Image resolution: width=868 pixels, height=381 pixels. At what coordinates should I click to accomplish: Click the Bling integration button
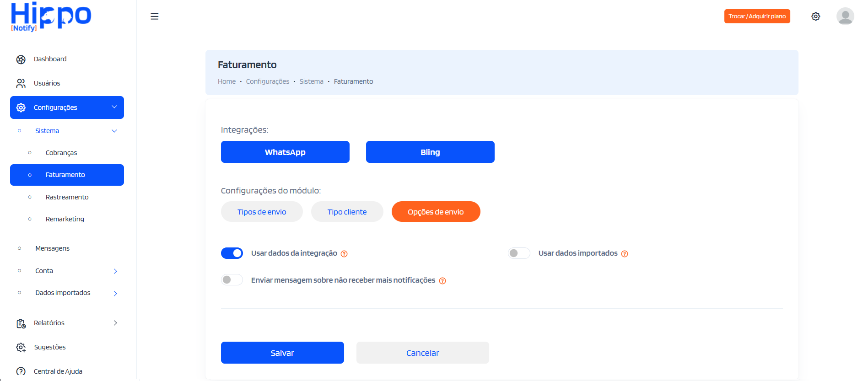pos(430,152)
